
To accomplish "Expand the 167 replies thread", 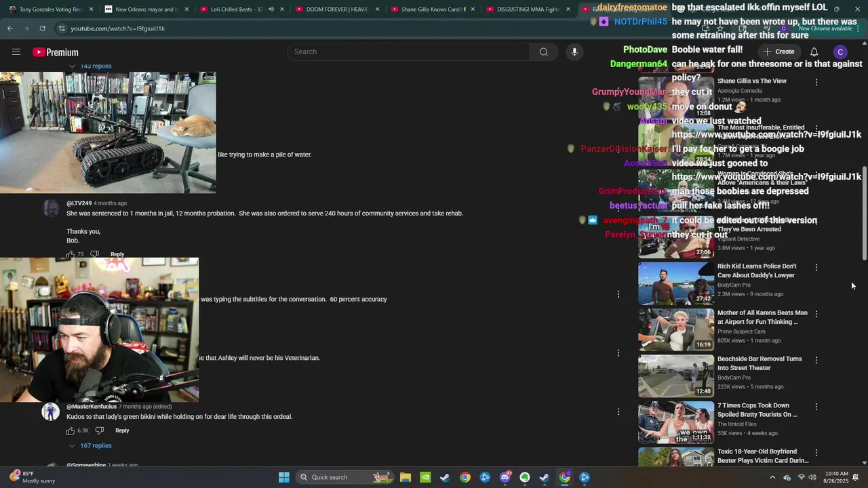I will (90, 445).
